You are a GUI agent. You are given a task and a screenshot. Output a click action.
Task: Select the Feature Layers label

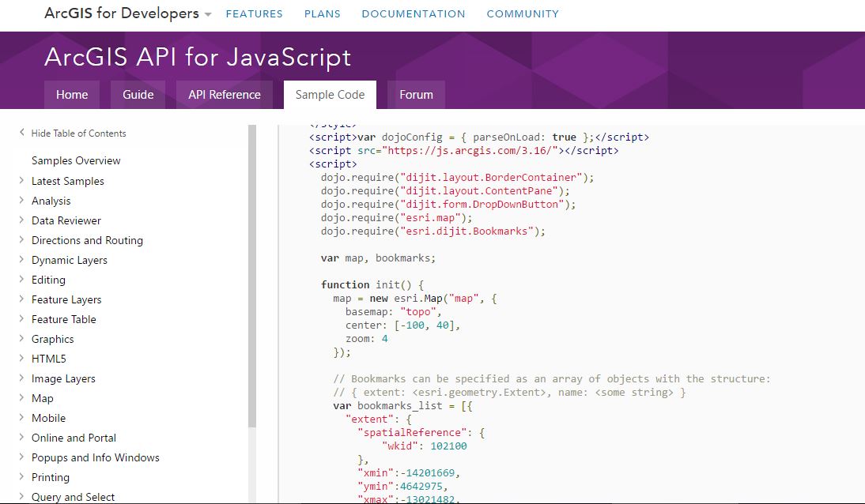[66, 299]
